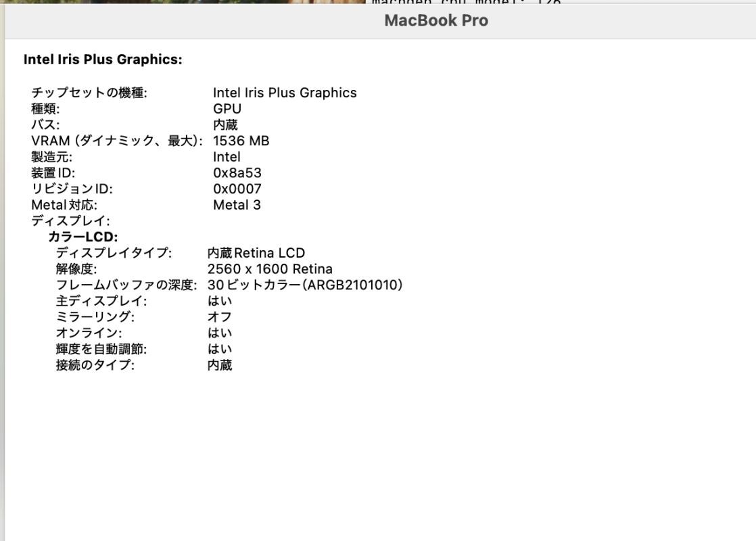Click the "ディスプレイ:" label
756x541 pixels.
click(70, 221)
